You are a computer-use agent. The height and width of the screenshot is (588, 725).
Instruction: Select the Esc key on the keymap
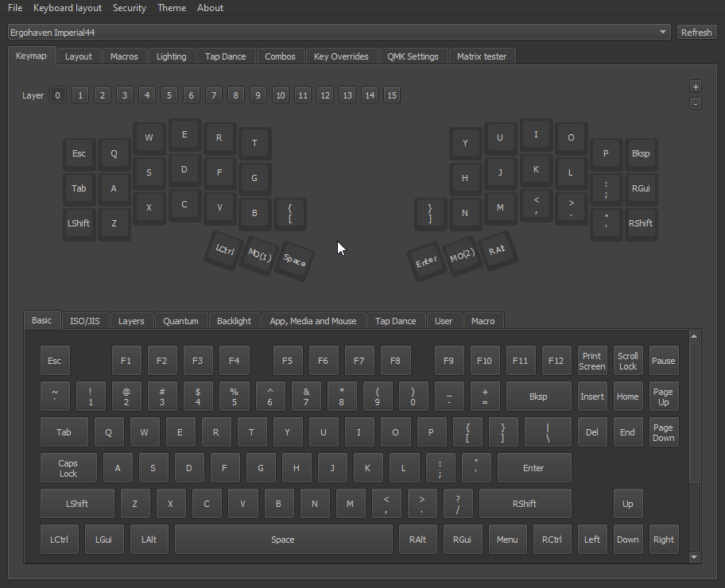pyautogui.click(x=79, y=154)
